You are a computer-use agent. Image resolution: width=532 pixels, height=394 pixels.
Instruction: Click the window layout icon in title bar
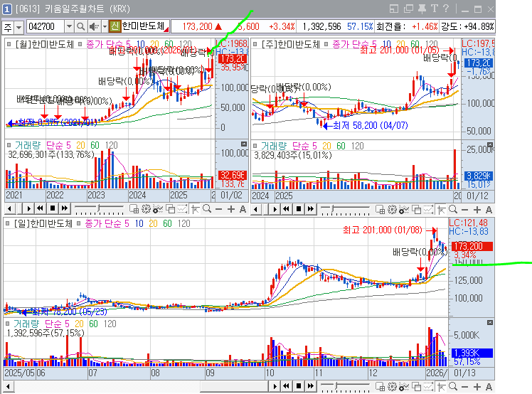pos(394,9)
